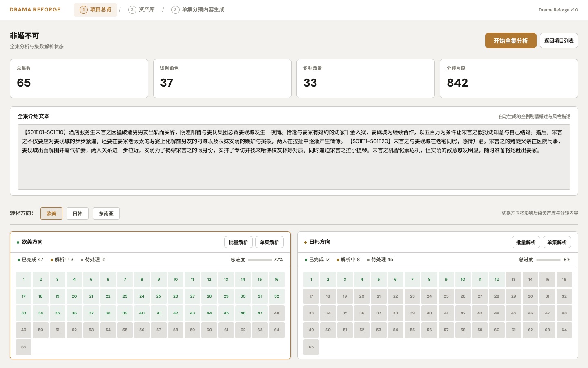Viewport: 588px width, 368px height.
Task: Click the DRAMA REFORGE logo
Action: point(35,10)
